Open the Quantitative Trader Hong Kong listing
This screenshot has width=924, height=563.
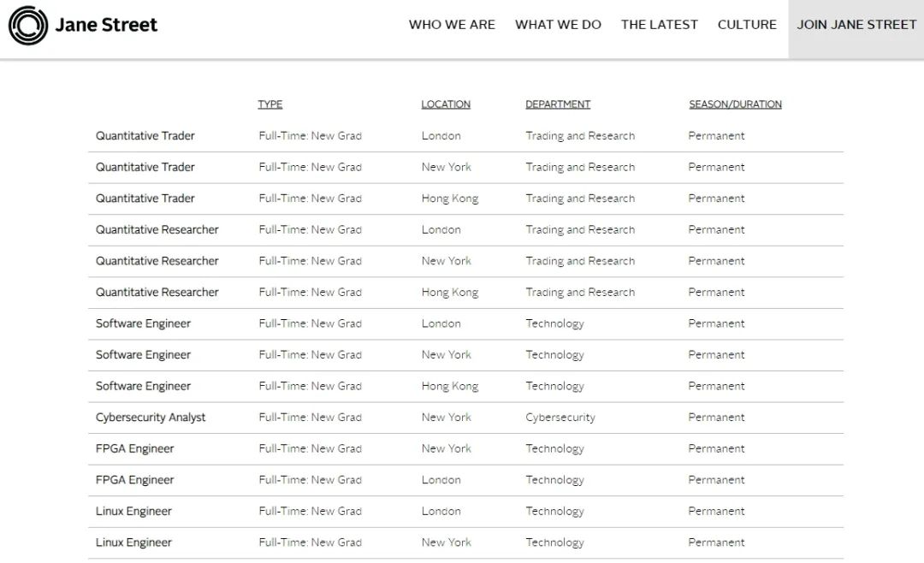tap(145, 199)
